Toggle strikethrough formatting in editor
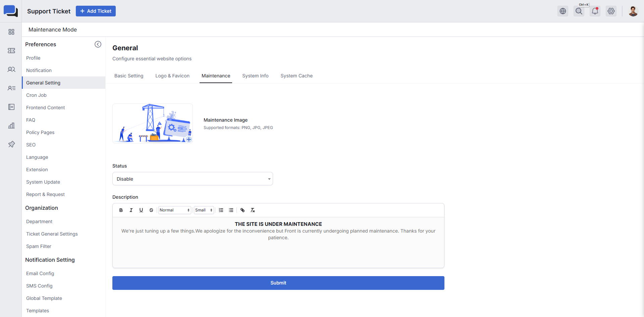This screenshot has height=317, width=644. [151, 210]
